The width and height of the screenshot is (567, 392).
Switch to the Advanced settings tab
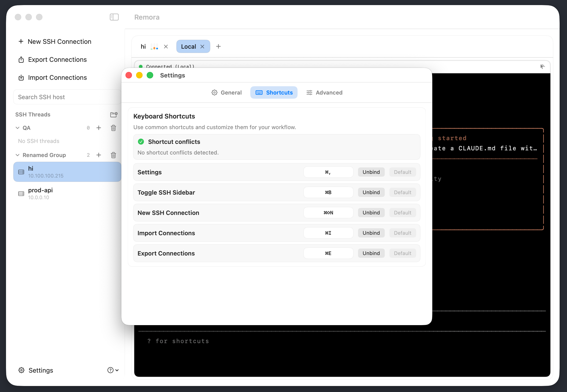tap(324, 93)
